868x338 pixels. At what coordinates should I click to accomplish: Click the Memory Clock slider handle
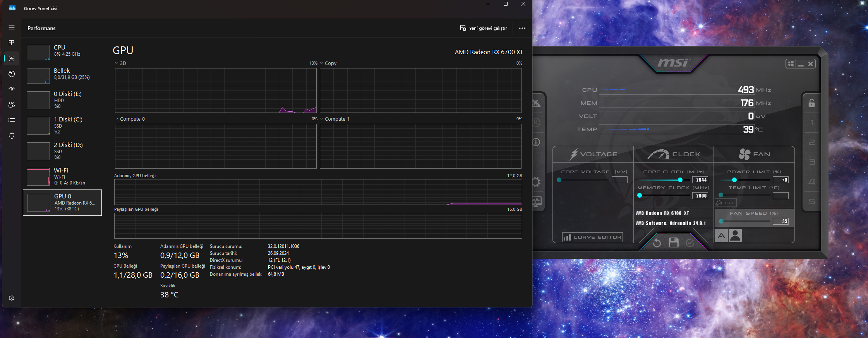click(x=640, y=196)
